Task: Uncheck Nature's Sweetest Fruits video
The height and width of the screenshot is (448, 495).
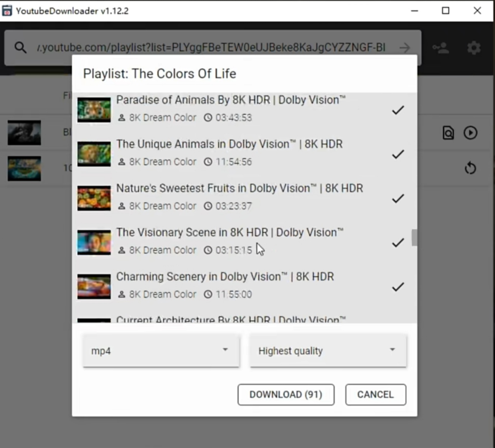Action: point(398,198)
